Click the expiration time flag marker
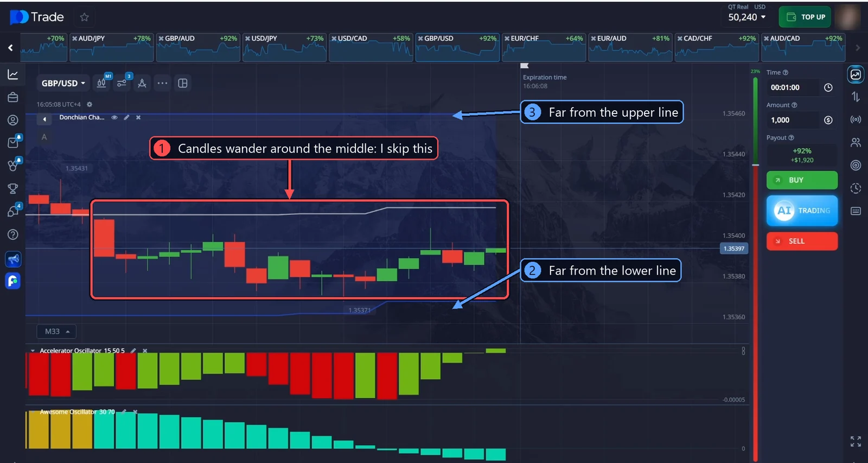 (524, 66)
